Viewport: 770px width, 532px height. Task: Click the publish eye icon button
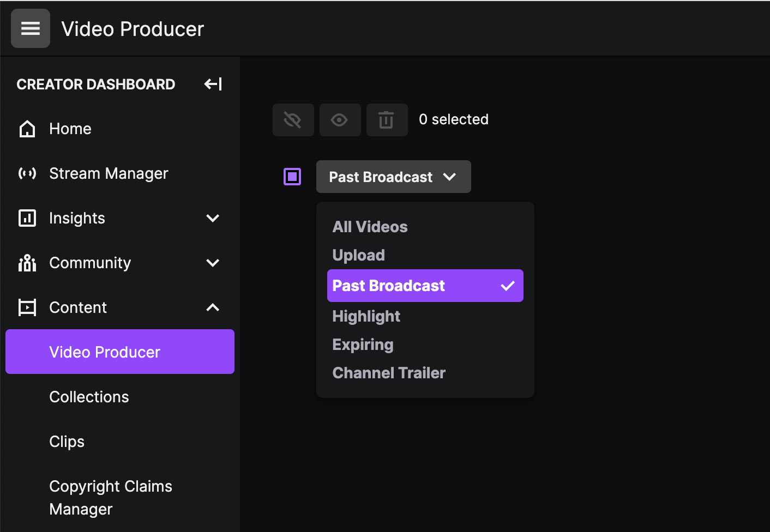[340, 120]
